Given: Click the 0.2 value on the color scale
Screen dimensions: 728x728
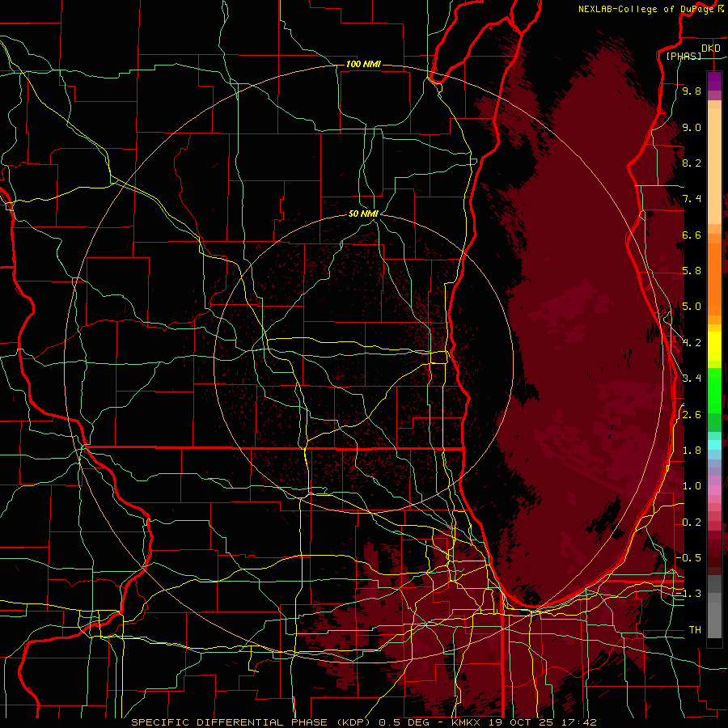Looking at the screenshot, I should (x=692, y=522).
